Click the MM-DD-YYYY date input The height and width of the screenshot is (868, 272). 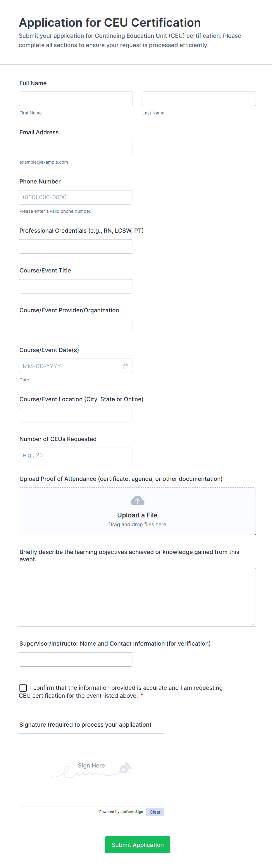(67, 366)
